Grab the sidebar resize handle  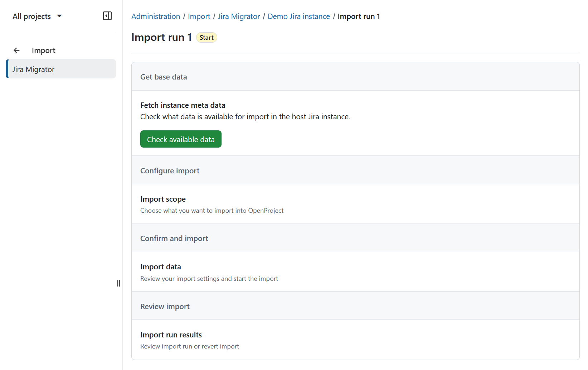coord(118,283)
